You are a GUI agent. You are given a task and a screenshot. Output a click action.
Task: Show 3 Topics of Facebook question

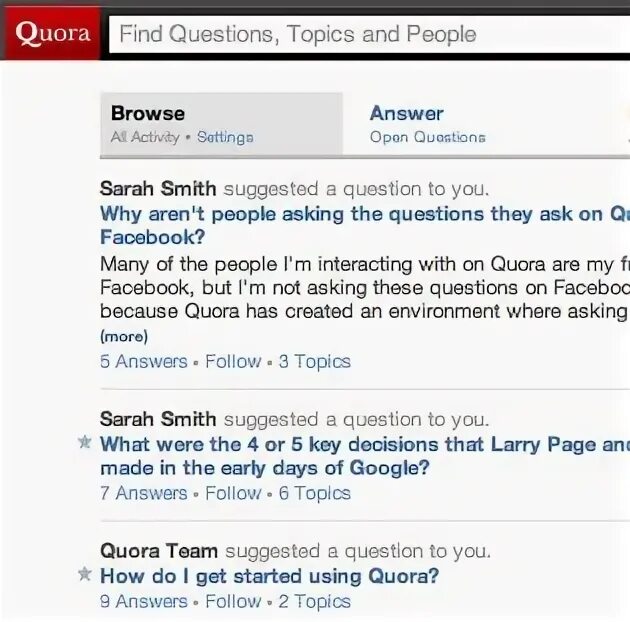[x=314, y=362]
